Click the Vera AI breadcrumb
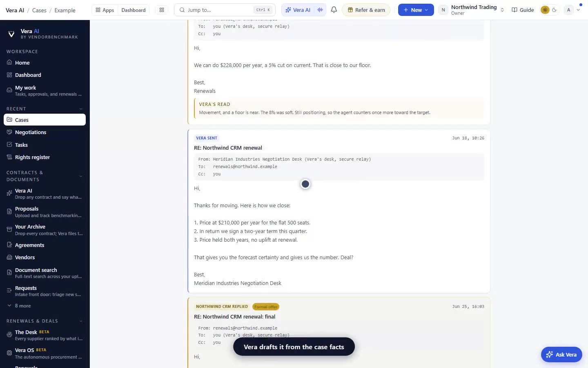The height and width of the screenshot is (368, 588). point(15,10)
